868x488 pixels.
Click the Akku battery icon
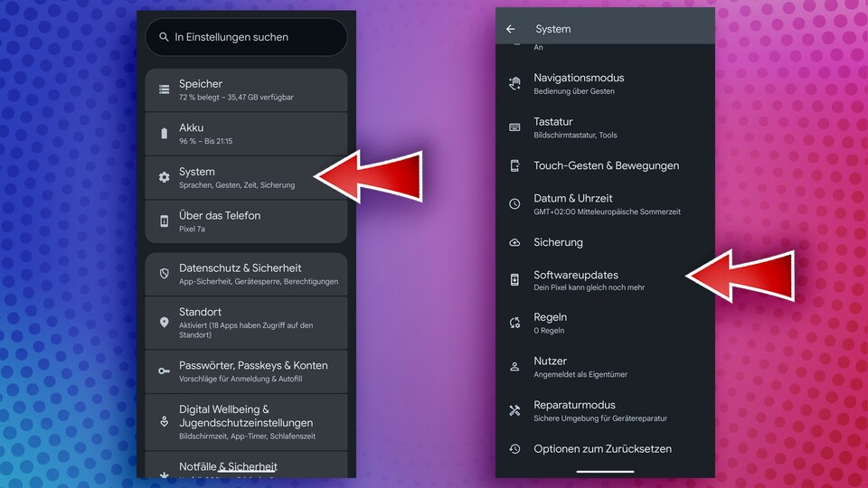click(164, 134)
